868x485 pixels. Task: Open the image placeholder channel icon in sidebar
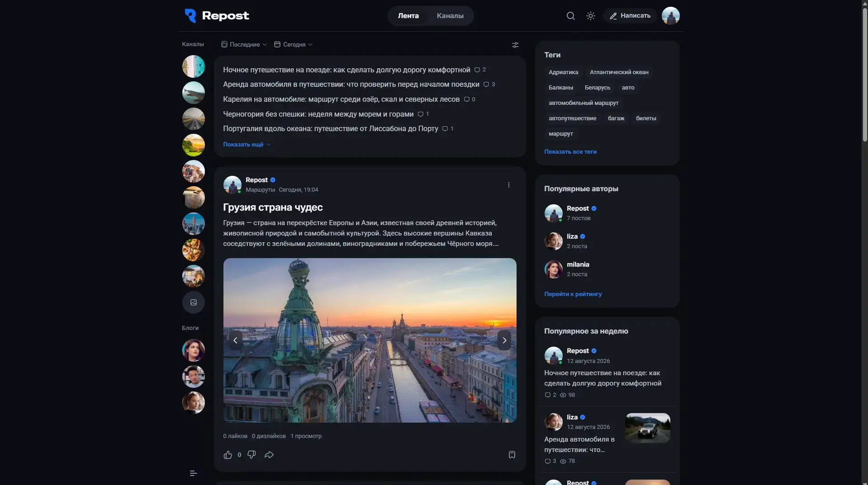point(193,302)
